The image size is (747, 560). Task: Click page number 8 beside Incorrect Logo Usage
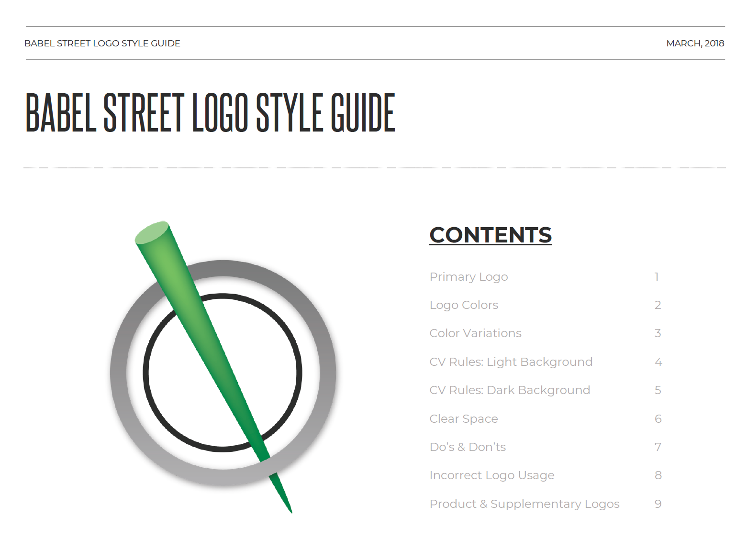click(658, 475)
